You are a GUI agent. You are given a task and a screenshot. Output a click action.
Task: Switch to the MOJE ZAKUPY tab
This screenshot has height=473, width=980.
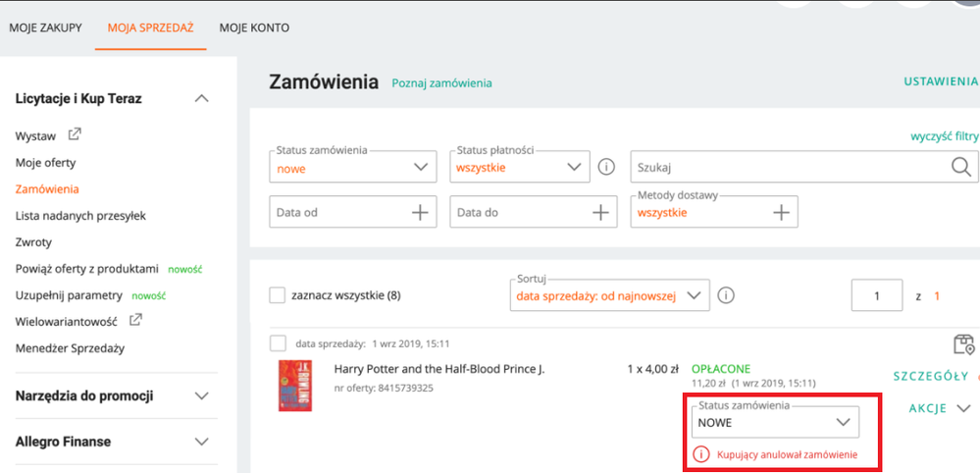tap(45, 27)
